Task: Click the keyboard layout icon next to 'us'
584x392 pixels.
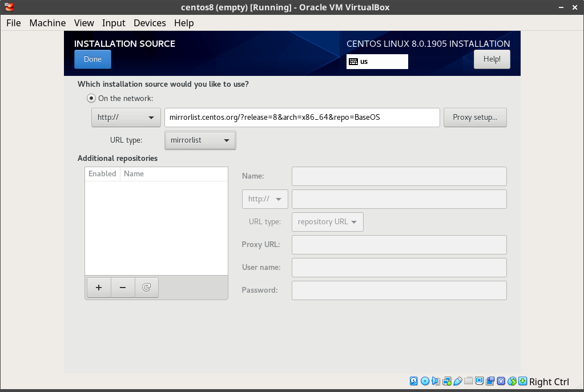Action: click(353, 62)
